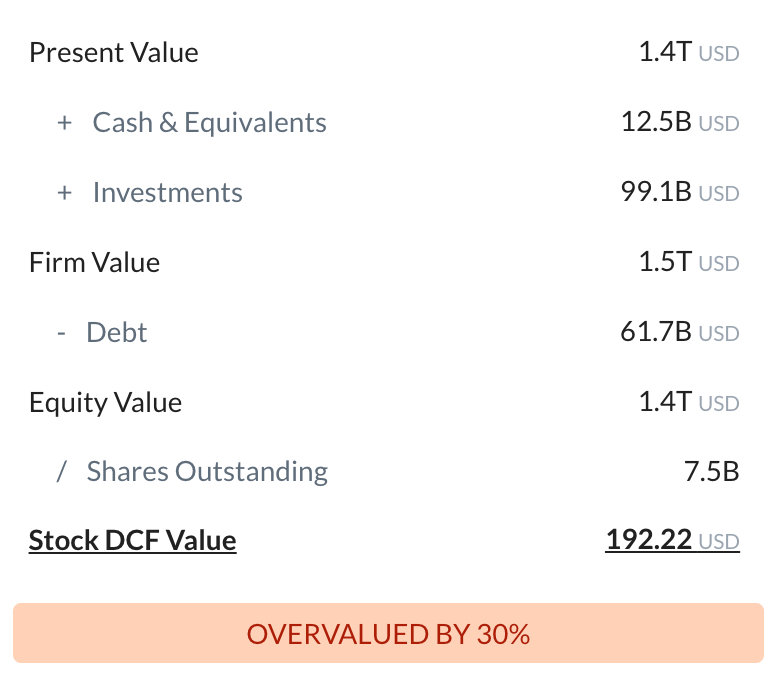
Task: Select the 12.5B USD cash amount
Action: pos(680,122)
